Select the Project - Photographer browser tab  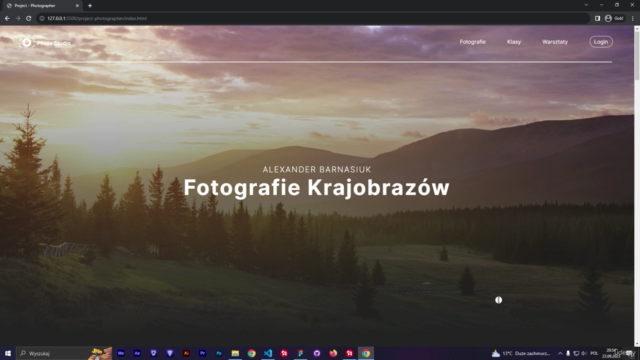43,6
